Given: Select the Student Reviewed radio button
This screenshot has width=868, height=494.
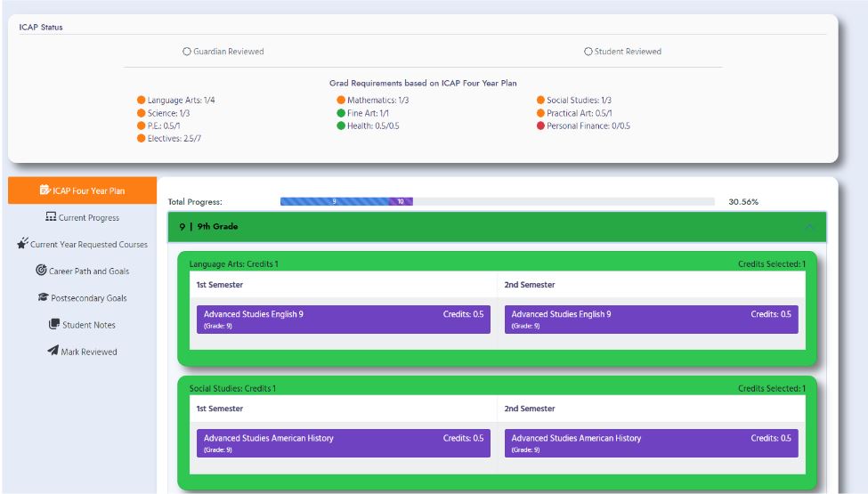Looking at the screenshot, I should click(588, 52).
